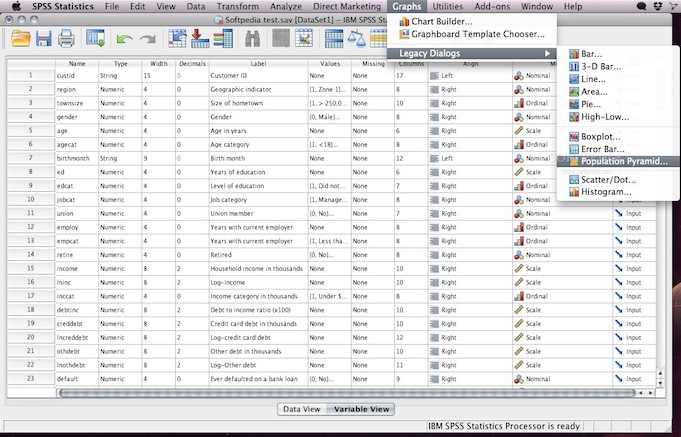The image size is (681, 437).
Task: Select row number 5 header
Action: click(x=30, y=131)
